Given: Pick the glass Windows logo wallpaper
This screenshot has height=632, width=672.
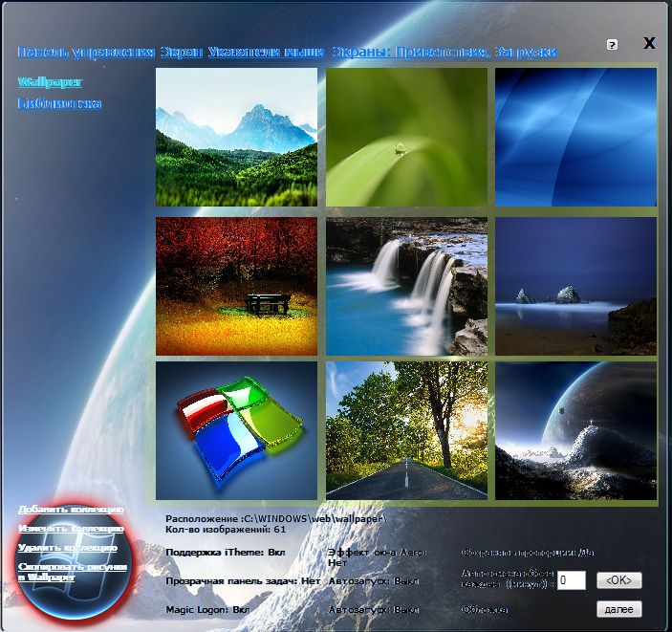Looking at the screenshot, I should (x=236, y=430).
